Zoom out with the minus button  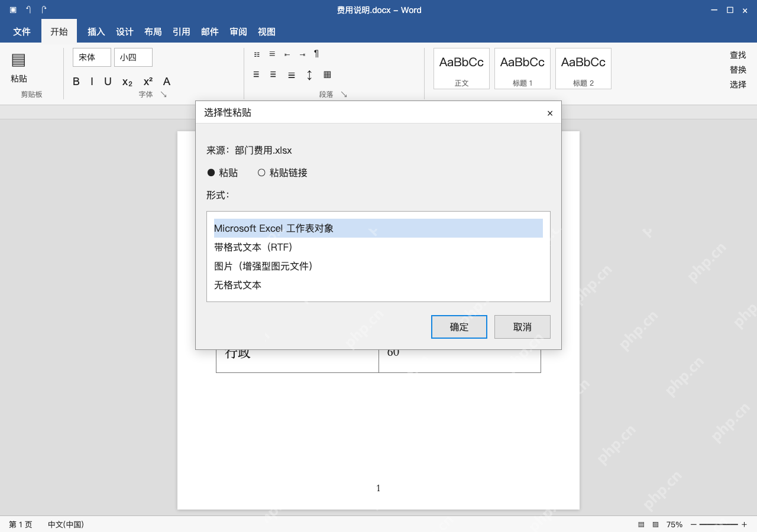694,524
